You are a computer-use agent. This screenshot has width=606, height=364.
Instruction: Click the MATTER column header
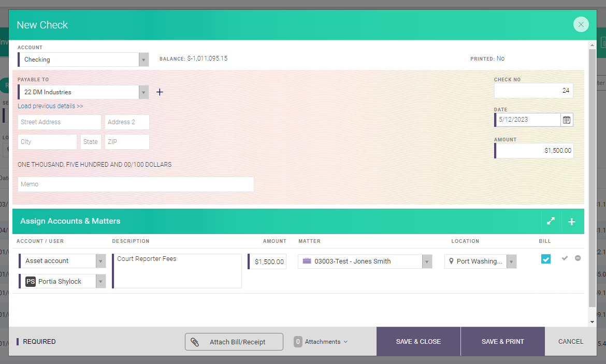[309, 241]
